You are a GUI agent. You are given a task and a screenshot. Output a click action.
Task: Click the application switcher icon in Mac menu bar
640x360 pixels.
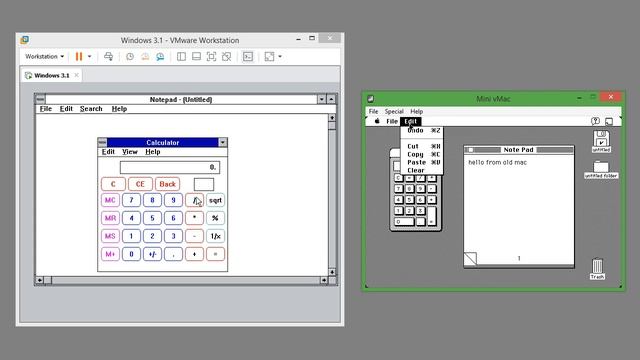point(609,121)
